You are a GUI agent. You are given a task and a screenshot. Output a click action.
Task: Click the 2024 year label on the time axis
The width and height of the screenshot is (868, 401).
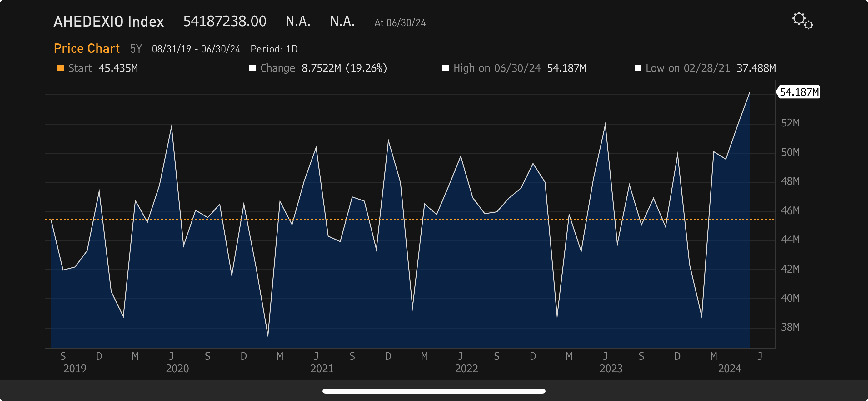pyautogui.click(x=729, y=368)
